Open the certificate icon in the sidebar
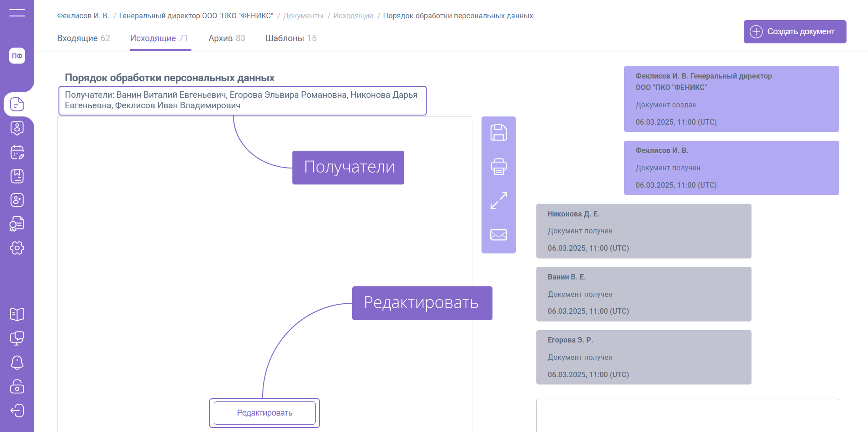868x432 pixels. coord(17,224)
